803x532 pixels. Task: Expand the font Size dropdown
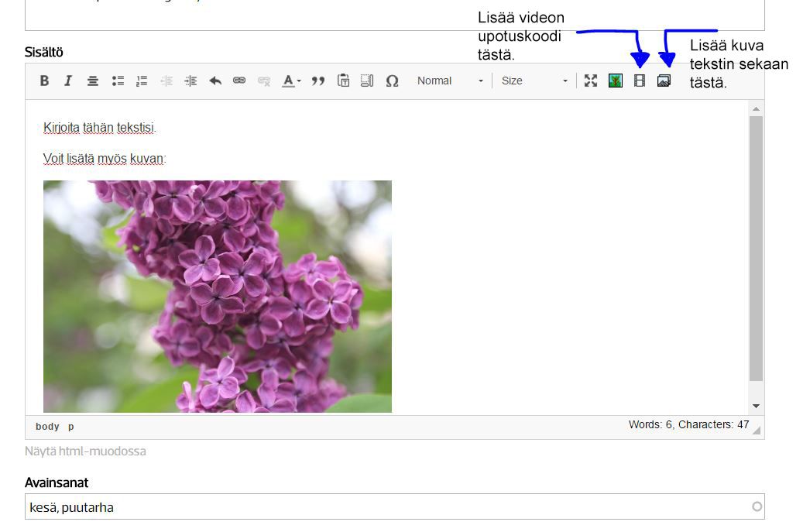(x=534, y=81)
